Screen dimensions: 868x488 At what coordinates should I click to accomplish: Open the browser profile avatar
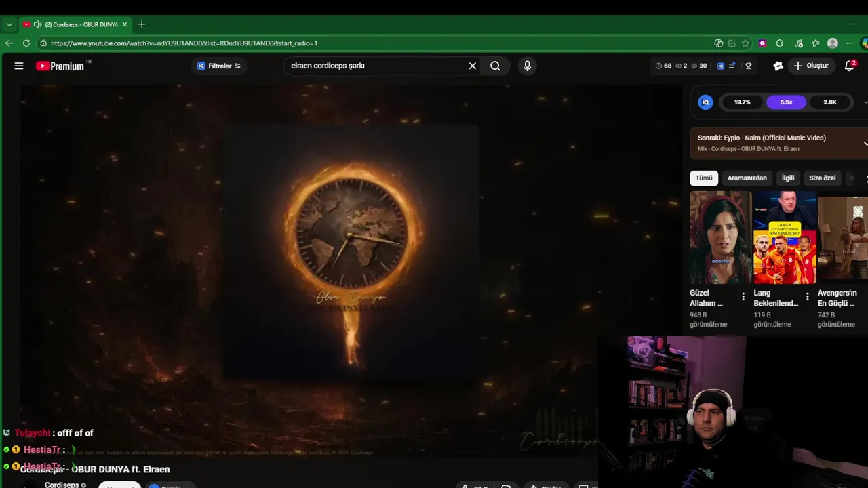tap(833, 43)
